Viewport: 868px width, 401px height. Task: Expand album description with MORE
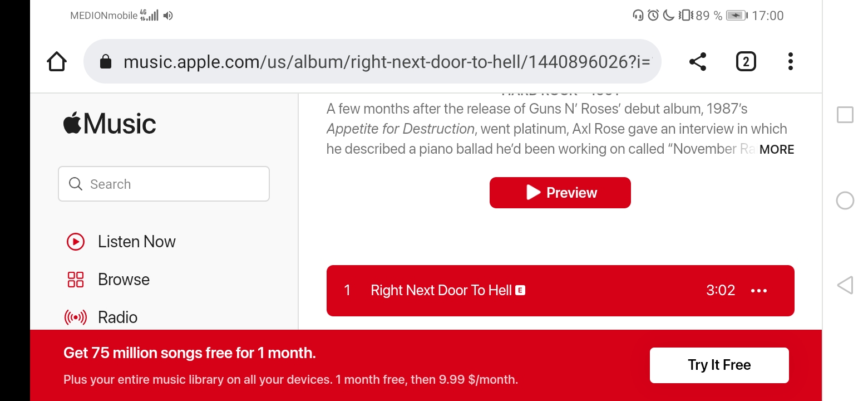[x=777, y=149]
